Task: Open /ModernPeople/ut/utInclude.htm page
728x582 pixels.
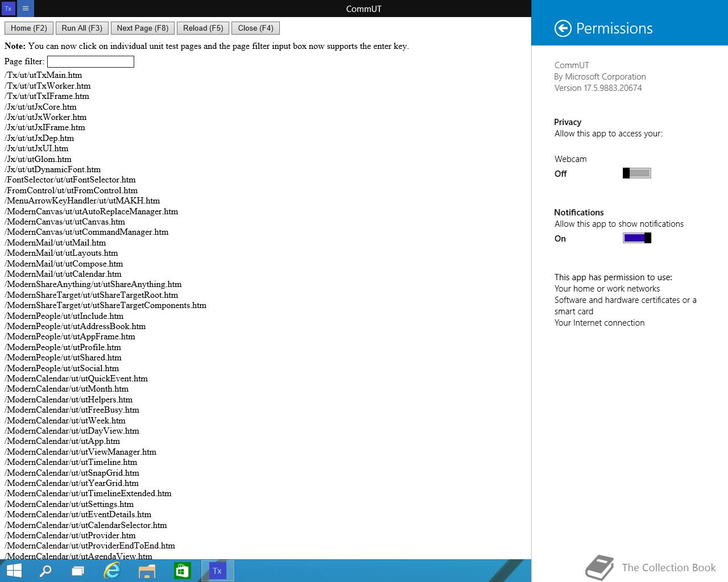Action: pos(64,316)
